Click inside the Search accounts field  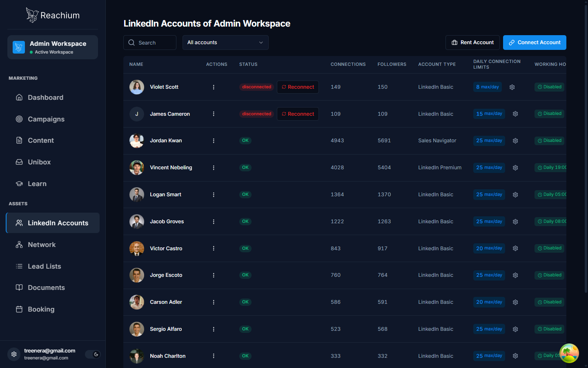(x=150, y=43)
